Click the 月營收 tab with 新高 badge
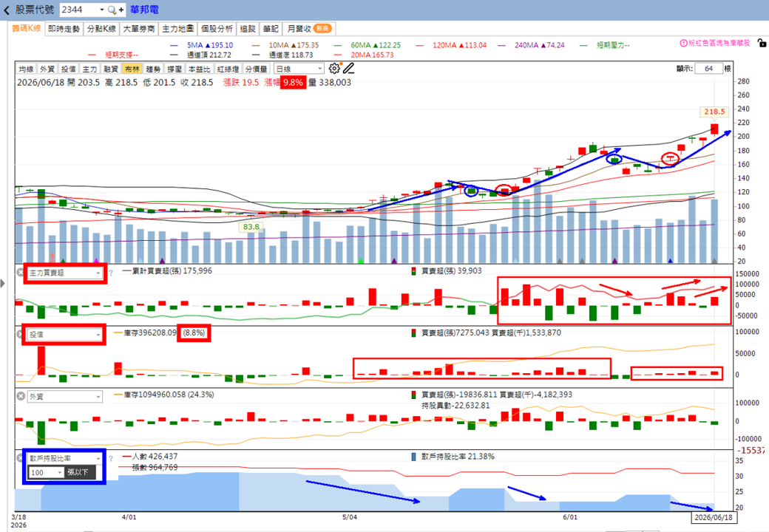 [x=309, y=29]
